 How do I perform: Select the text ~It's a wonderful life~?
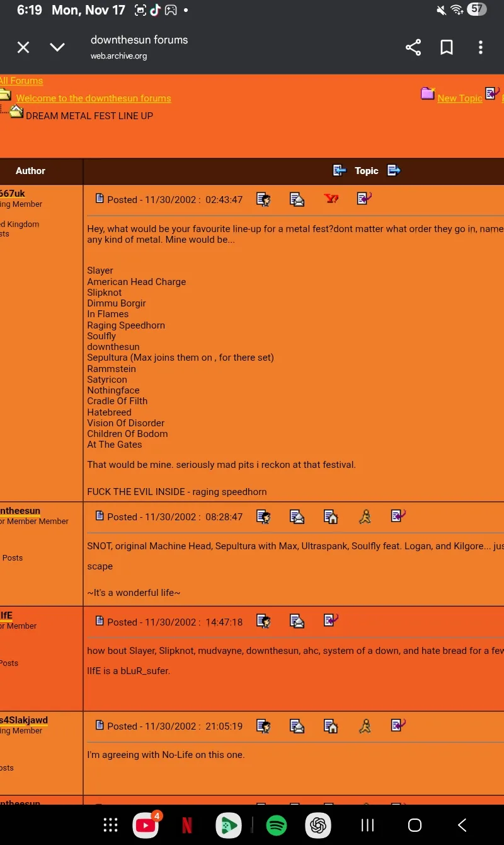click(x=134, y=593)
